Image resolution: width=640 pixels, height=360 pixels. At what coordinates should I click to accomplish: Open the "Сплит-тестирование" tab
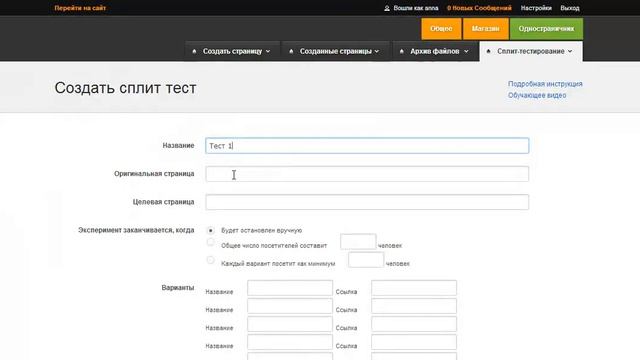tap(531, 51)
